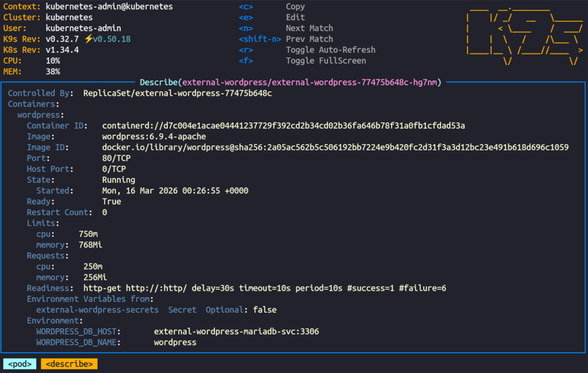This screenshot has height=373, width=588.
Task: Click the new version v0.50.18 text
Action: click(111, 39)
